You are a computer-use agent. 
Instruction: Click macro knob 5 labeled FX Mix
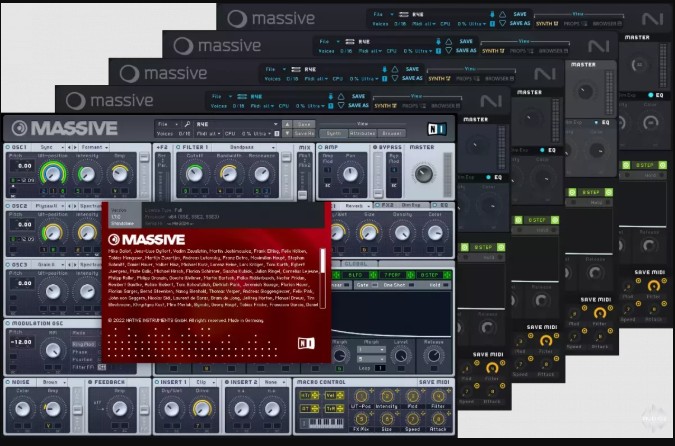361,418
